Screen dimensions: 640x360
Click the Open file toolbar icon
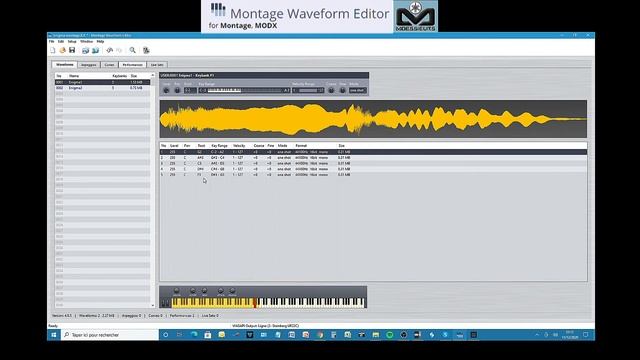[62, 50]
